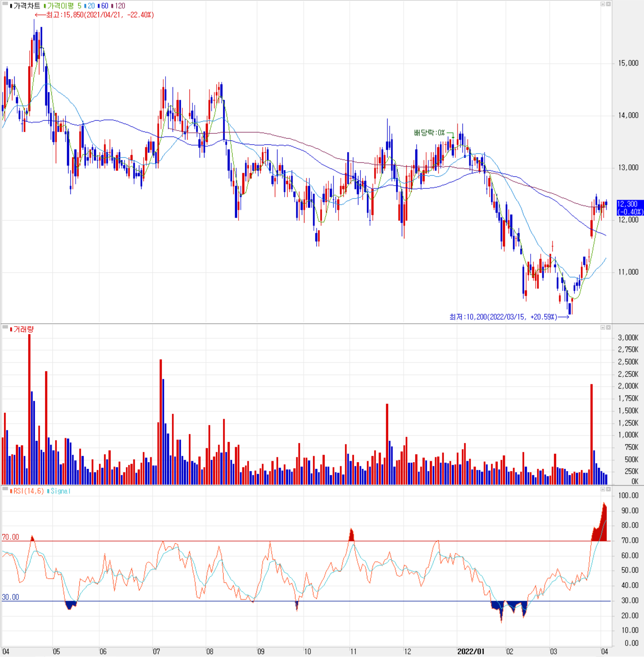Click the 3,000K volume axis label
The image size is (644, 657).
point(628,338)
